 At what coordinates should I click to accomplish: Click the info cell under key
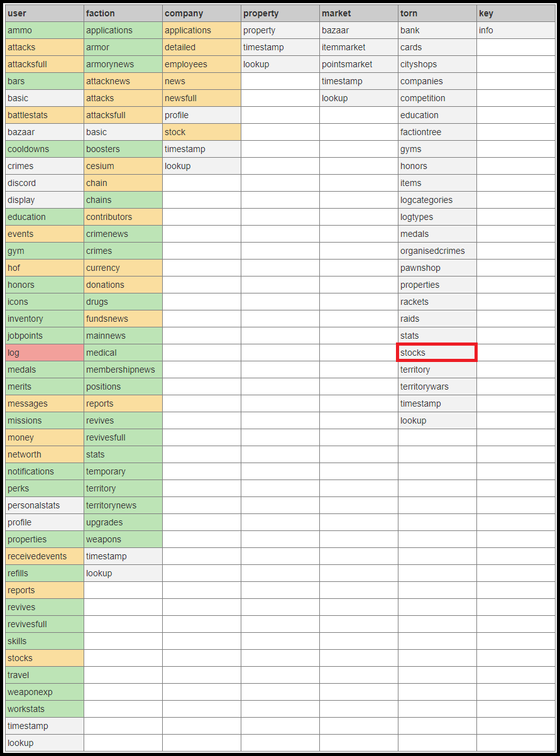coord(515,30)
